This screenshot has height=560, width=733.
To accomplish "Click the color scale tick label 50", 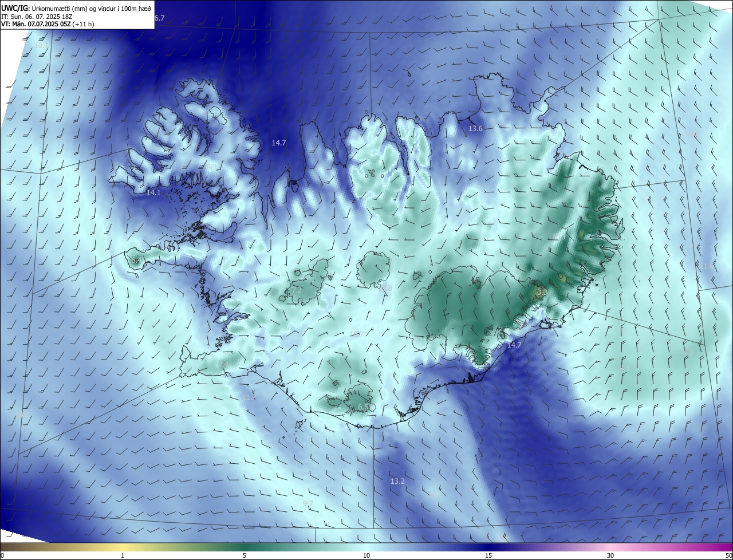I will [x=728, y=555].
